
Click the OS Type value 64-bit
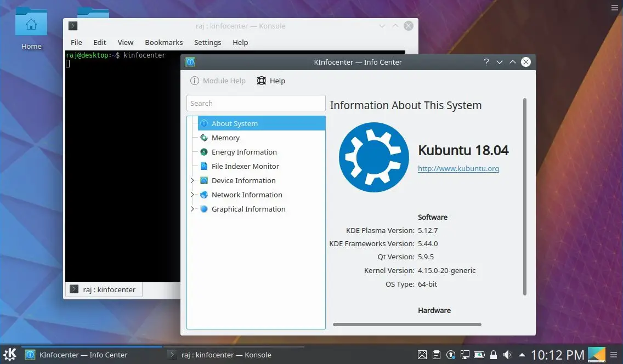pyautogui.click(x=427, y=284)
